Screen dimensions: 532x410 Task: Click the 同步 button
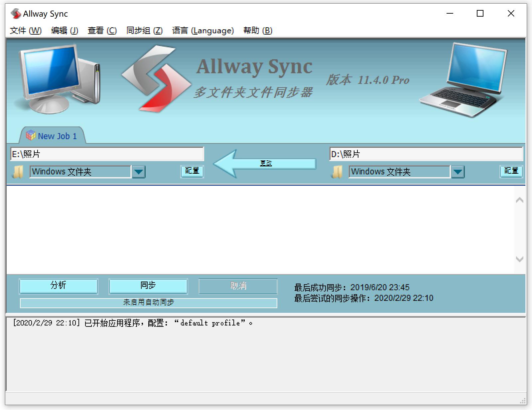click(148, 286)
